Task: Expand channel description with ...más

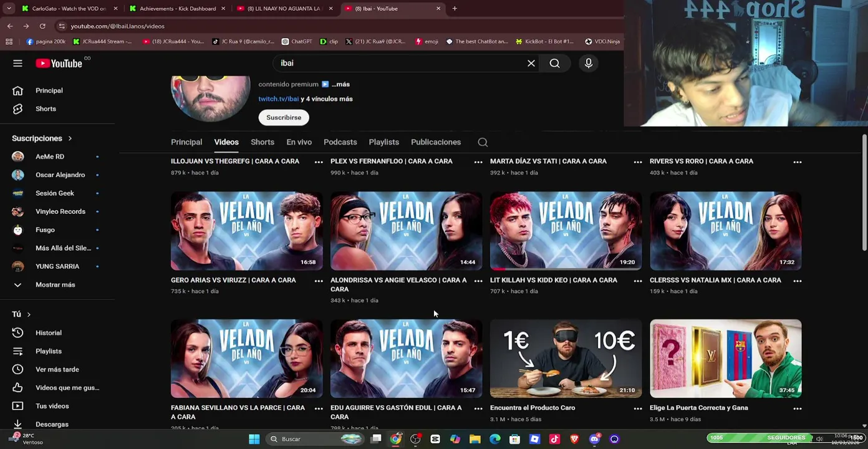Action: [340, 84]
